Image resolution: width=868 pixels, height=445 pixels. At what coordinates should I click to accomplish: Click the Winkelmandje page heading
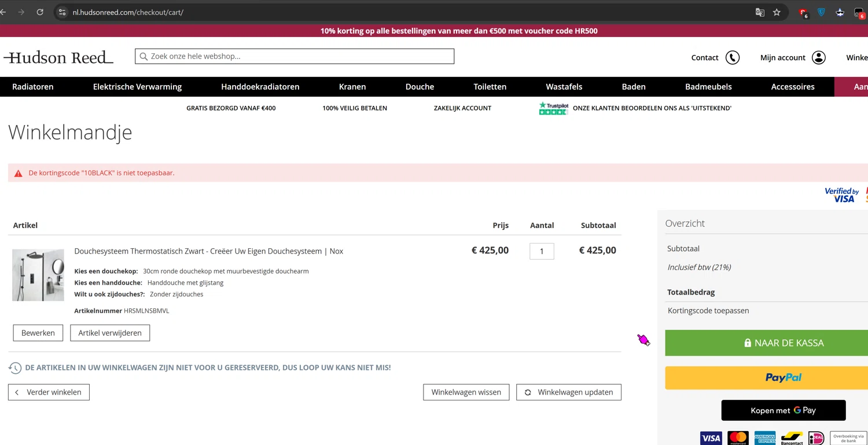[70, 133]
